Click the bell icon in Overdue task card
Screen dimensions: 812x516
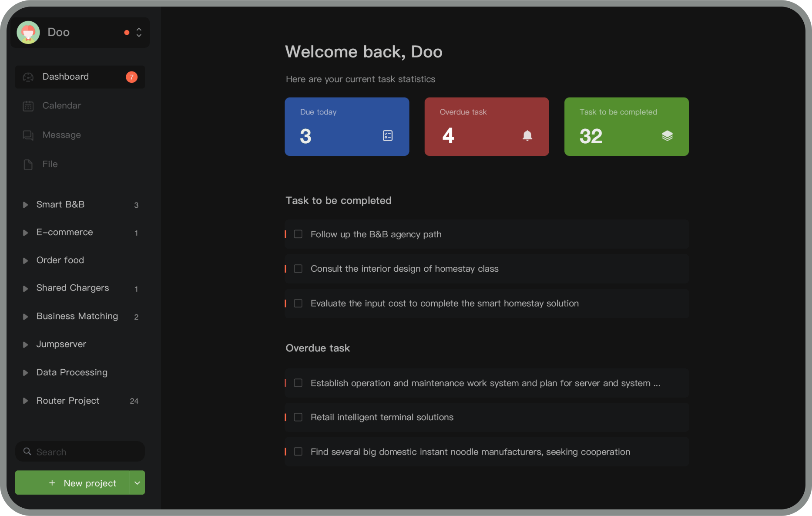click(x=527, y=136)
